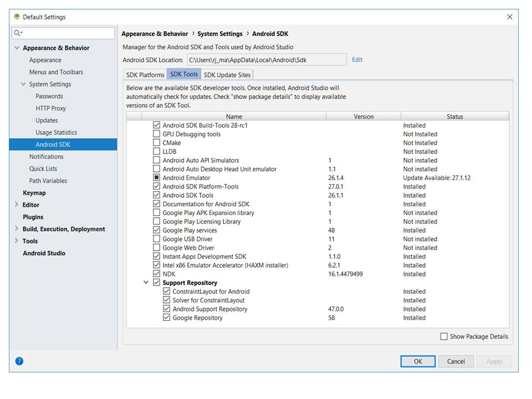Click the Edit link for SDK location
This screenshot has height=399, width=532.
click(x=357, y=60)
